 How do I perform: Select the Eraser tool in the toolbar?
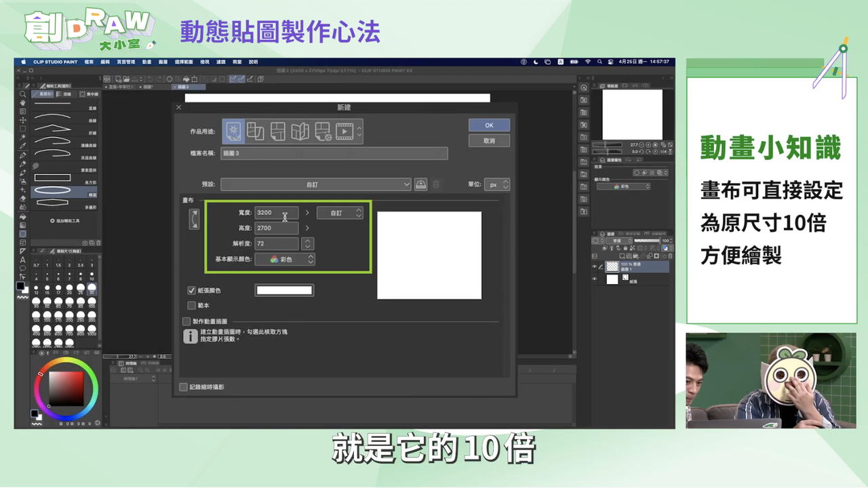[x=22, y=198]
